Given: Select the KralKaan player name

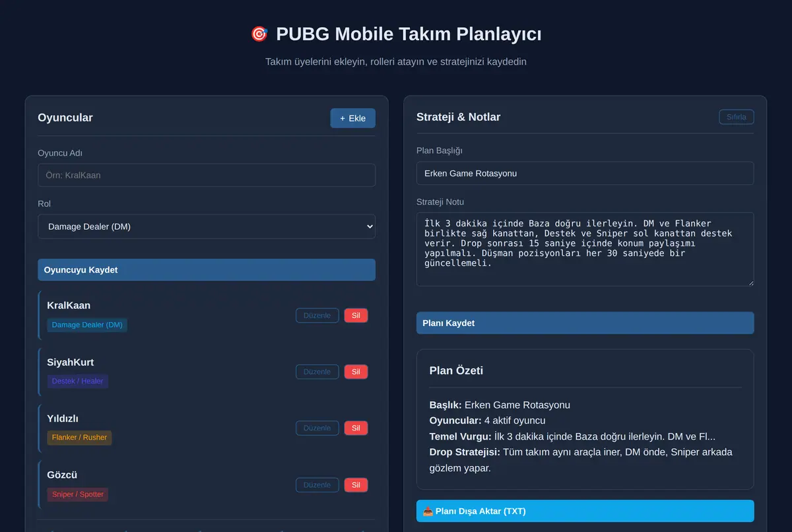Looking at the screenshot, I should coord(69,306).
